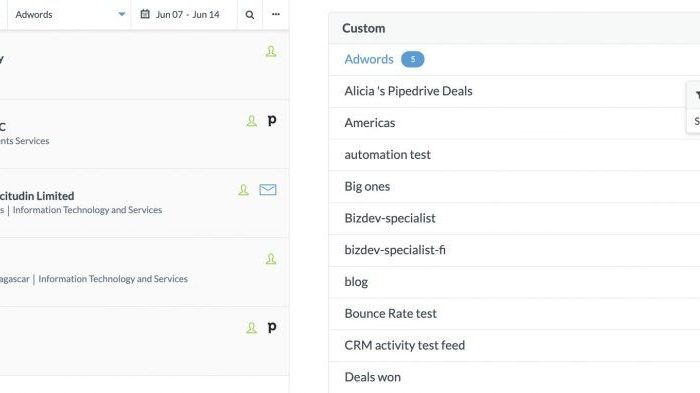Open the more options ellipsis menu
The width and height of the screenshot is (700, 393).
(x=275, y=14)
